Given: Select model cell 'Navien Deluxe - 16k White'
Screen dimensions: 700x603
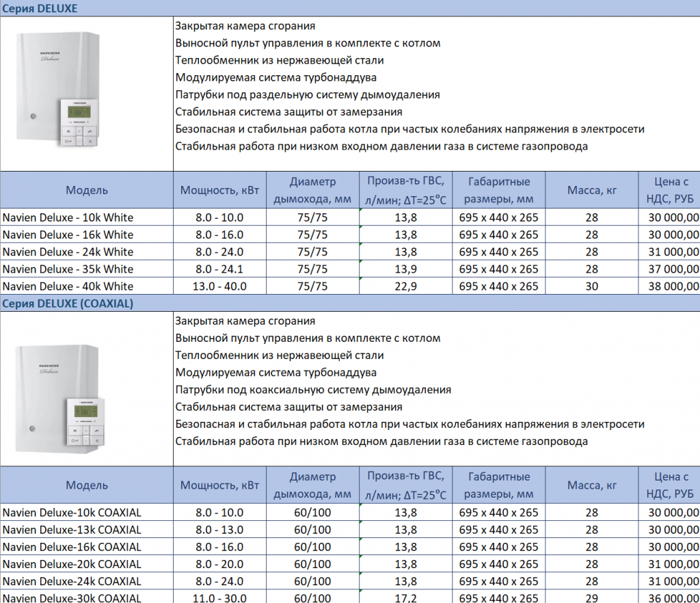Looking at the screenshot, I should [x=87, y=234].
